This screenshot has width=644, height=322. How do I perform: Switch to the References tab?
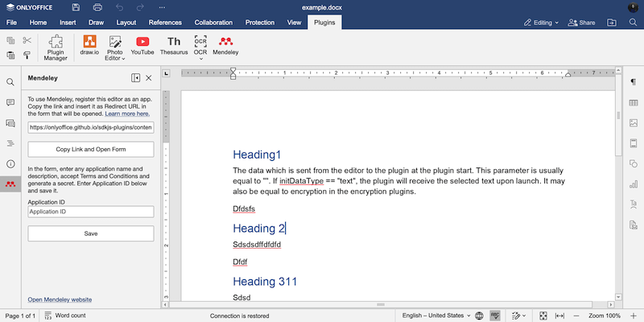click(163, 23)
